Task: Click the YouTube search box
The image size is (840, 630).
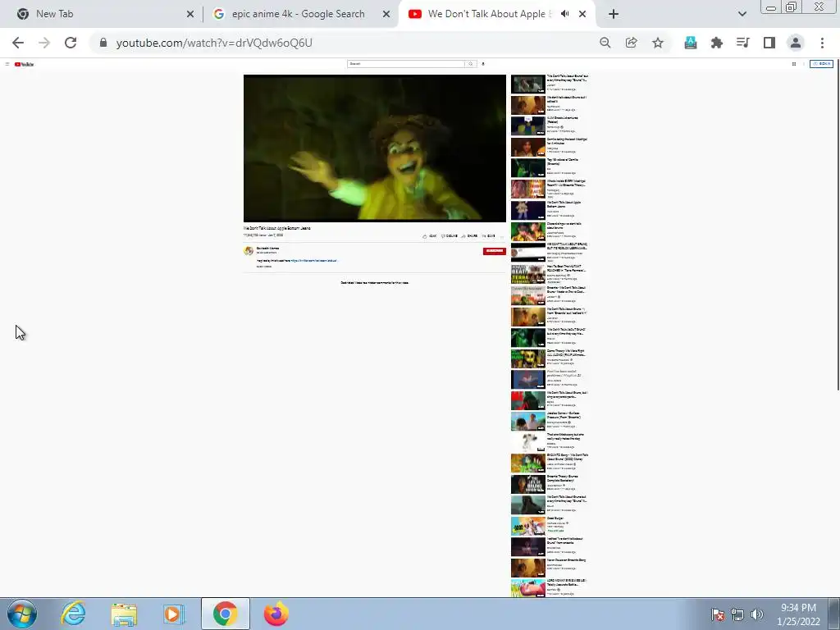Action: 405,64
